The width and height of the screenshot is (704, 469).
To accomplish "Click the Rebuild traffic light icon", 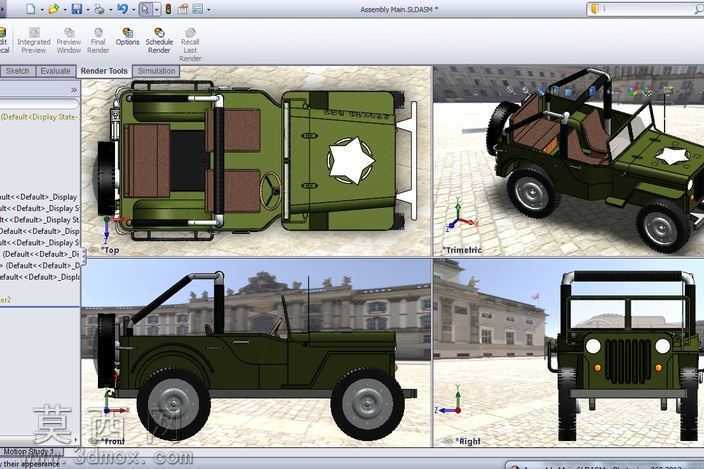I will click(168, 9).
